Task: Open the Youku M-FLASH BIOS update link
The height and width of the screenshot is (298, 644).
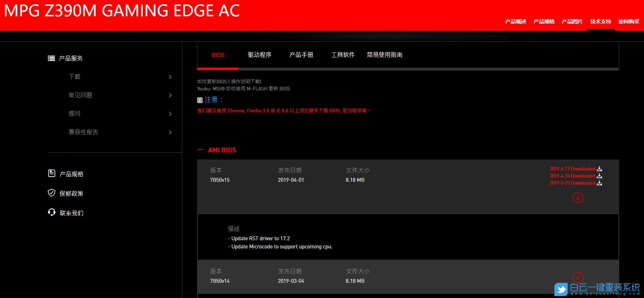Action: click(243, 89)
